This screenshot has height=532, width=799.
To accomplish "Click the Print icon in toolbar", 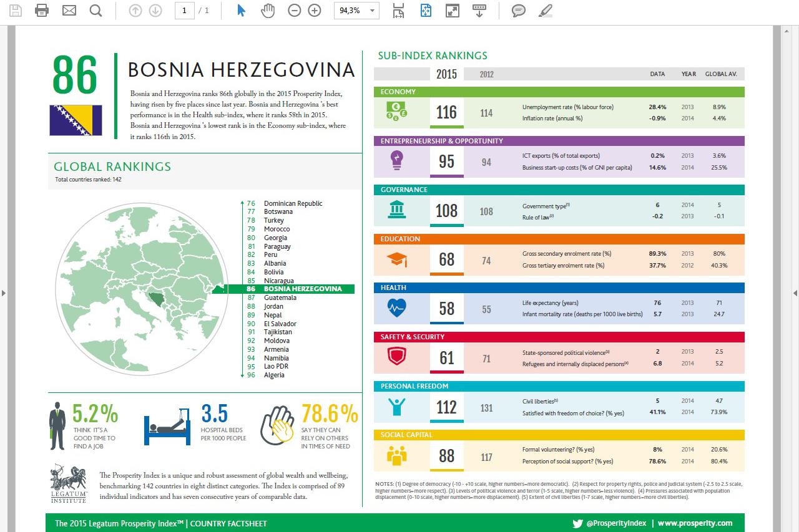I will click(x=42, y=11).
